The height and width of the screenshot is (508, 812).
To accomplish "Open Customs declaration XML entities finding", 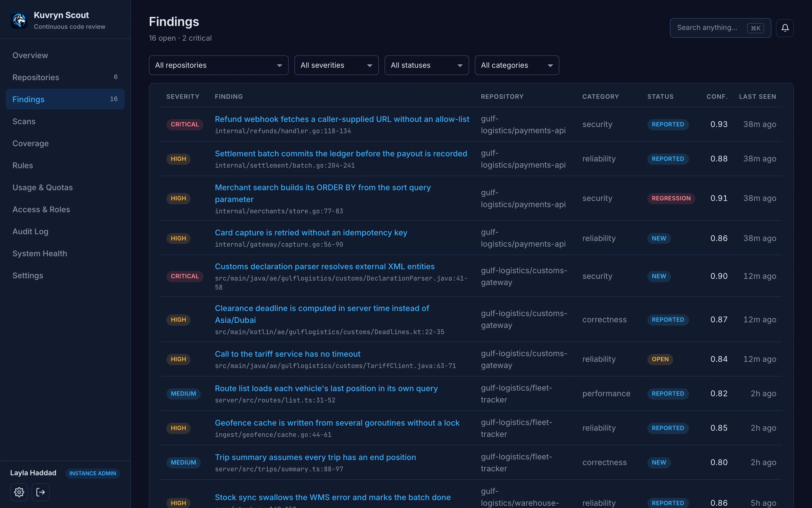I will click(x=325, y=266).
